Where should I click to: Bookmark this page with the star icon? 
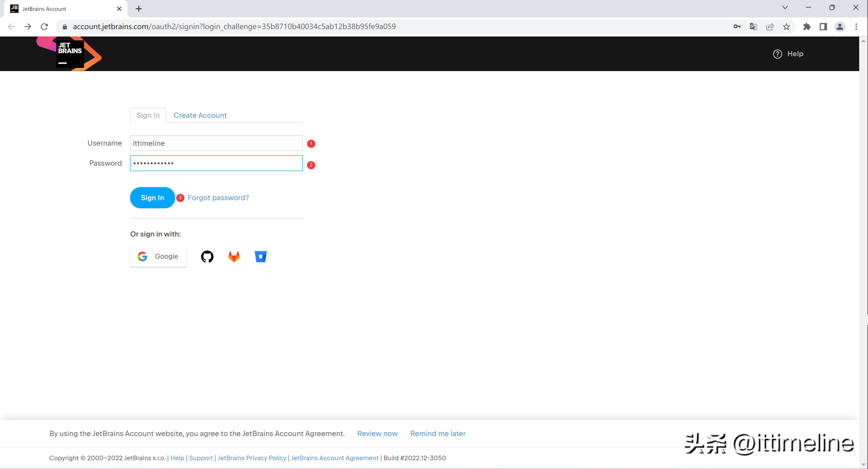[x=786, y=27]
